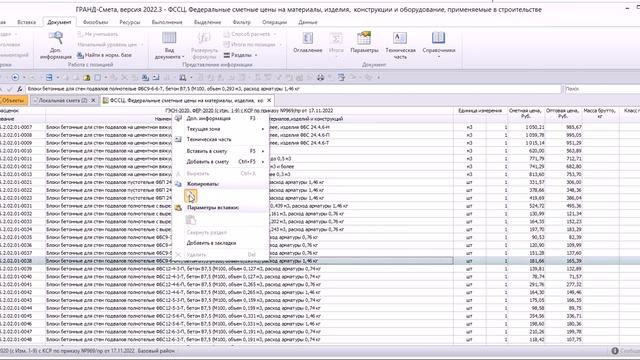Select table row with code ending 01-0048

pyautogui.click(x=320, y=340)
